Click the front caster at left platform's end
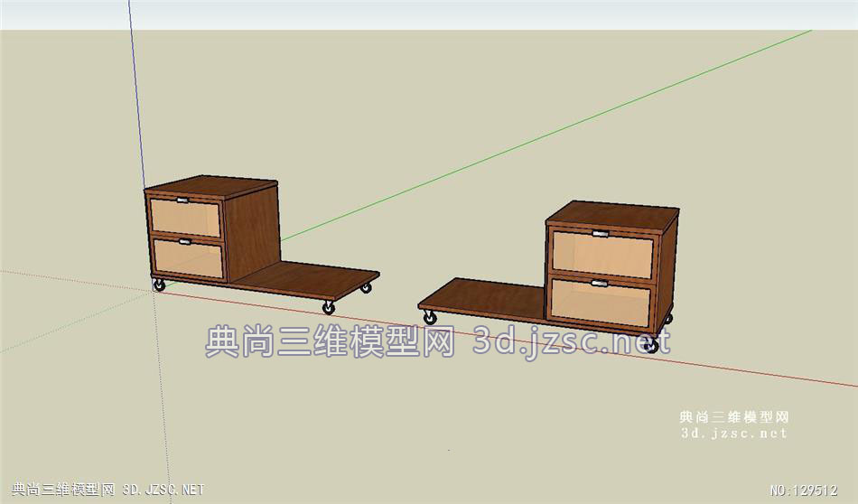The width and height of the screenshot is (858, 504). 329,307
